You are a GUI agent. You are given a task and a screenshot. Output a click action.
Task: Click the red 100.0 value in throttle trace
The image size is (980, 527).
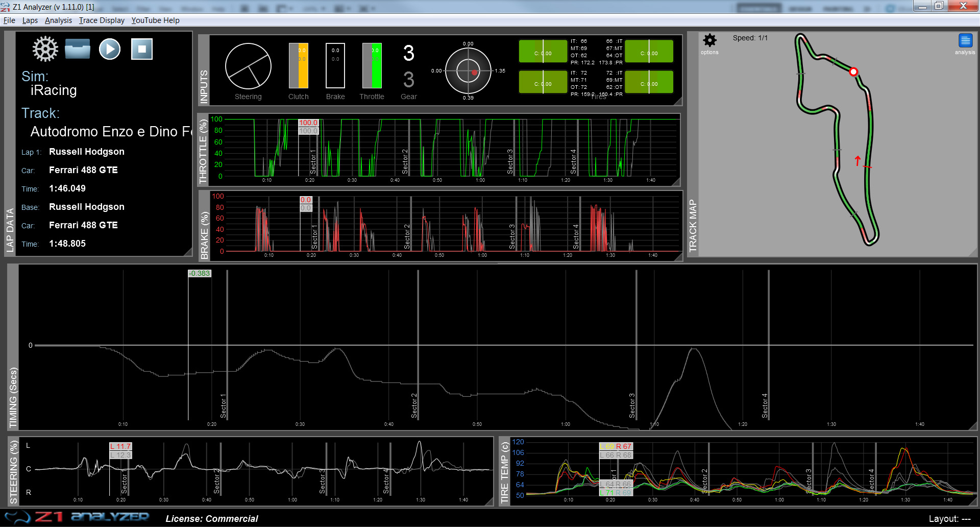[308, 123]
